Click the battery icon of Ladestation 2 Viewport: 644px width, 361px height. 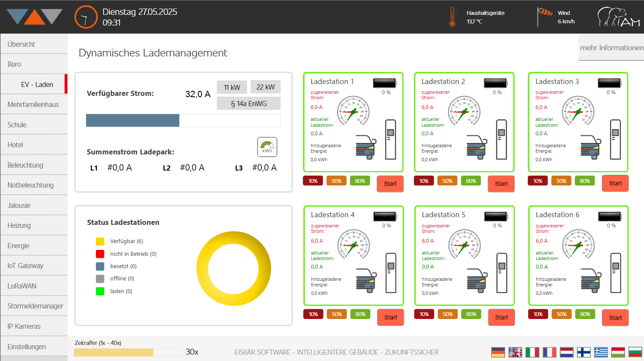click(496, 83)
